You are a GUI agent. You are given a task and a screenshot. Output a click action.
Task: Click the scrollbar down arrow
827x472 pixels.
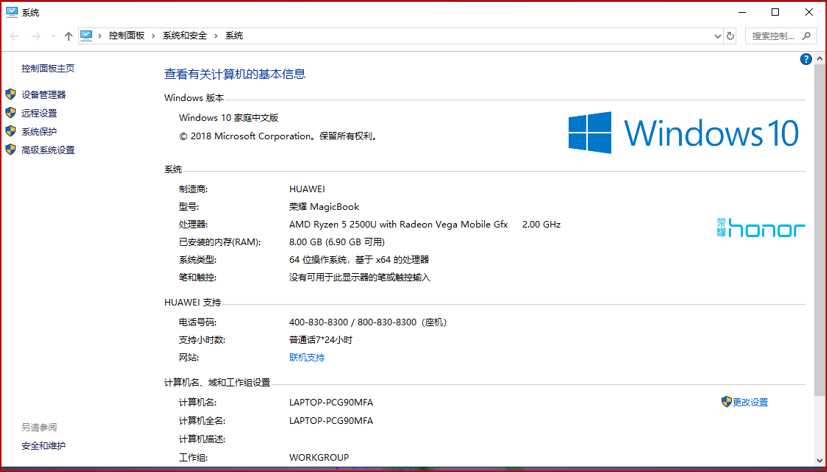point(819,460)
